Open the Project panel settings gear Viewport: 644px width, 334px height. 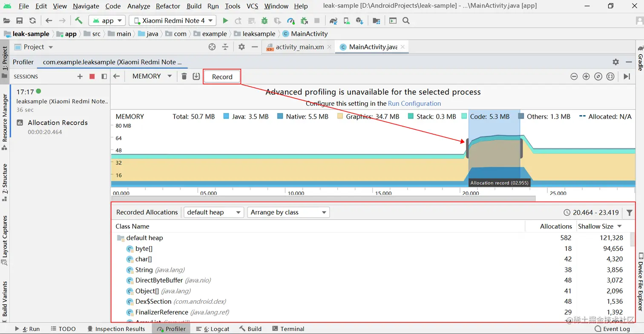[x=241, y=47]
